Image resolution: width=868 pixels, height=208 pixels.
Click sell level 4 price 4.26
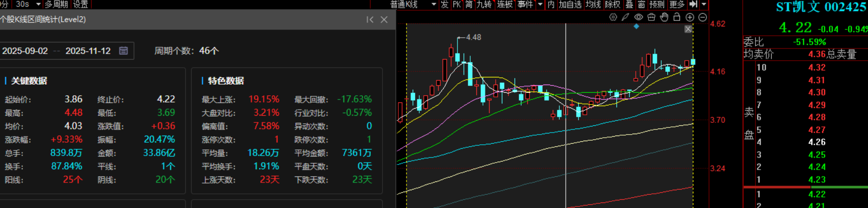pyautogui.click(x=817, y=142)
